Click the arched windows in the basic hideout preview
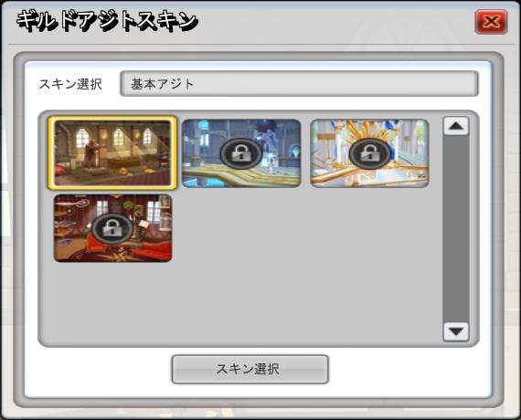521x420 pixels. point(114,137)
